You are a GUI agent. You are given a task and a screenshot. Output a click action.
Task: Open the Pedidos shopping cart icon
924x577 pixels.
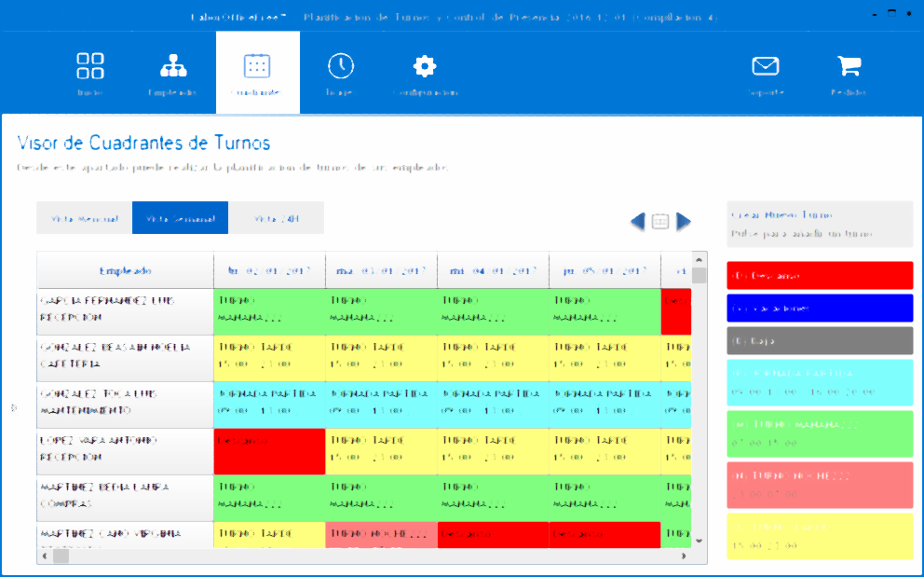click(849, 67)
